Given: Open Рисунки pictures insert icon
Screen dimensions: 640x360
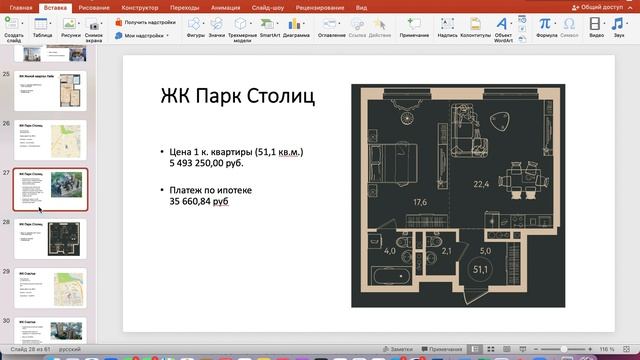Looking at the screenshot, I should tap(69, 24).
